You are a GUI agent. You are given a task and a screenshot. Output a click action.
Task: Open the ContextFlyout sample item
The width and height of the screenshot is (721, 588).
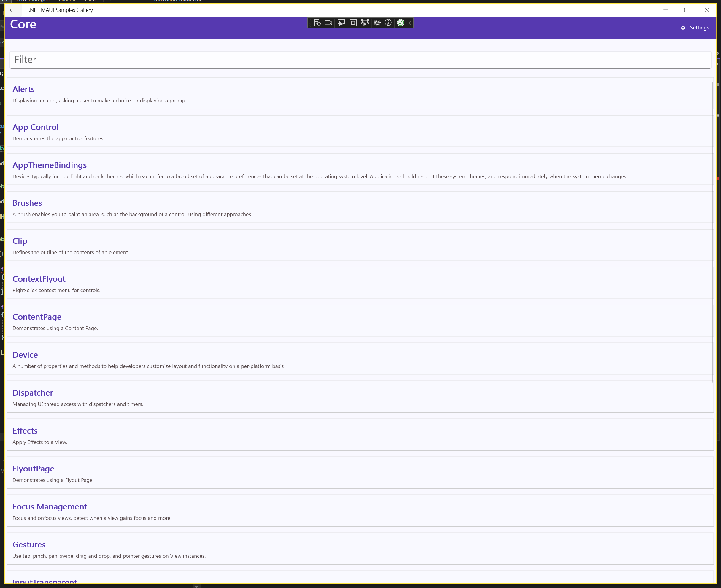pyautogui.click(x=39, y=279)
